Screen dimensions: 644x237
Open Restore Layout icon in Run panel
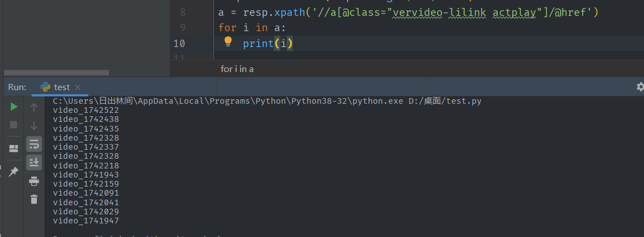pos(14,148)
